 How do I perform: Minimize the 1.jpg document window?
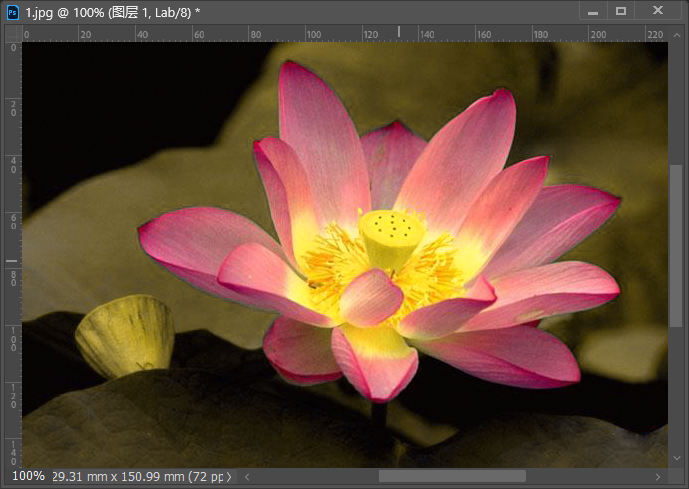[593, 11]
